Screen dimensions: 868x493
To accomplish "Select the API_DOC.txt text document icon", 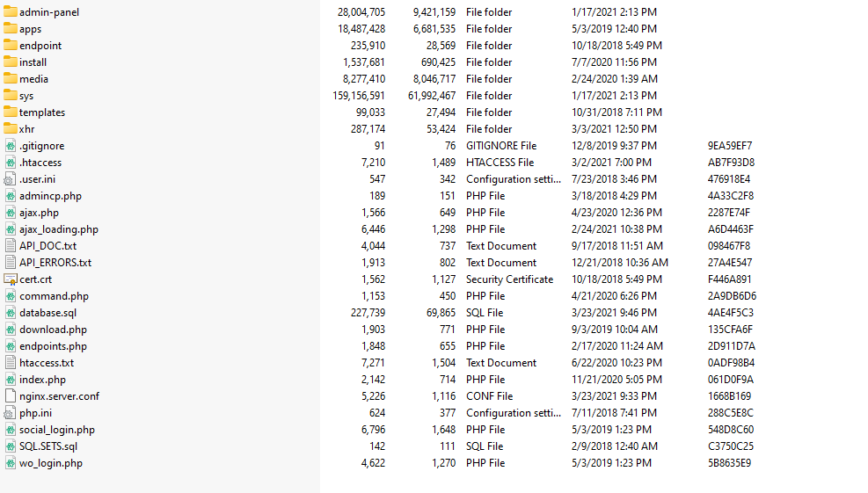I will [11, 246].
